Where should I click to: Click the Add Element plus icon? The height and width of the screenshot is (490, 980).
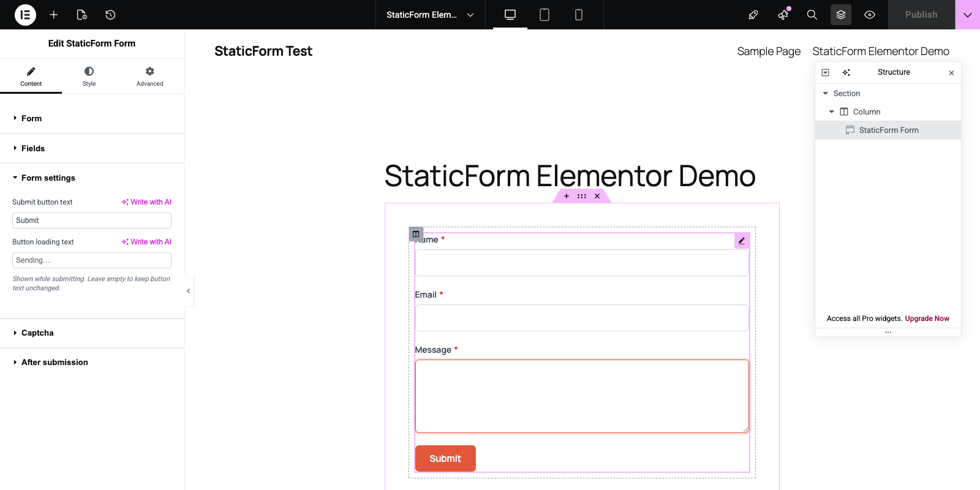click(54, 15)
